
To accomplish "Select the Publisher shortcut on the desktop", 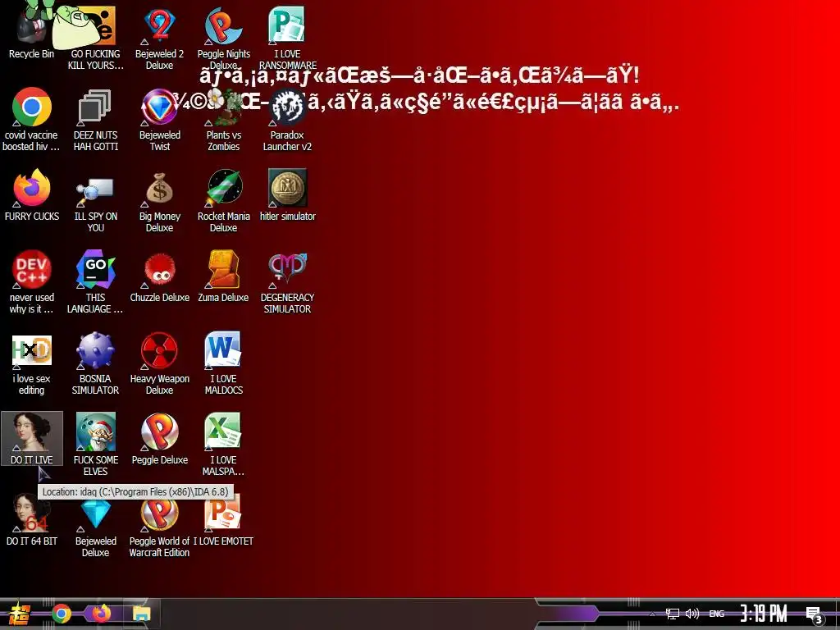I will pos(287,38).
